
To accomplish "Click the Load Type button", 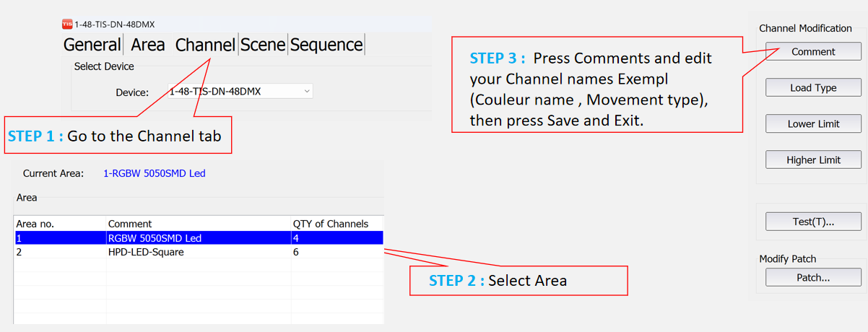I will pyautogui.click(x=813, y=88).
